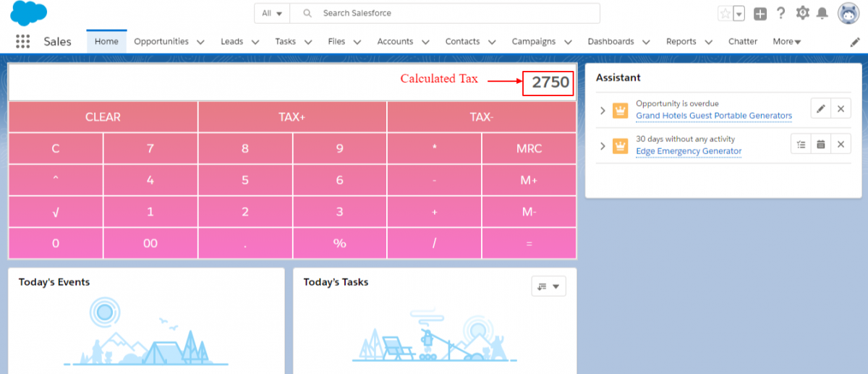Click the TAX+ calculator button
868x374 pixels.
[x=292, y=116]
